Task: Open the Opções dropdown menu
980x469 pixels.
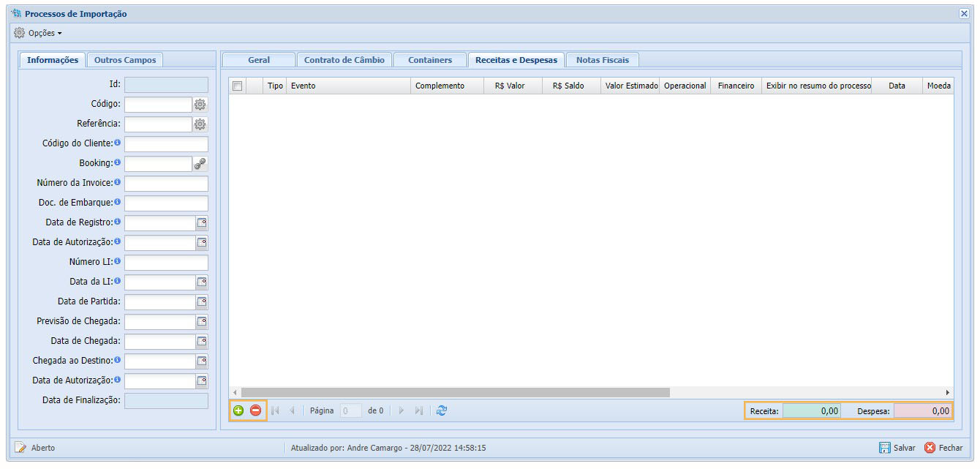Action: coord(38,33)
